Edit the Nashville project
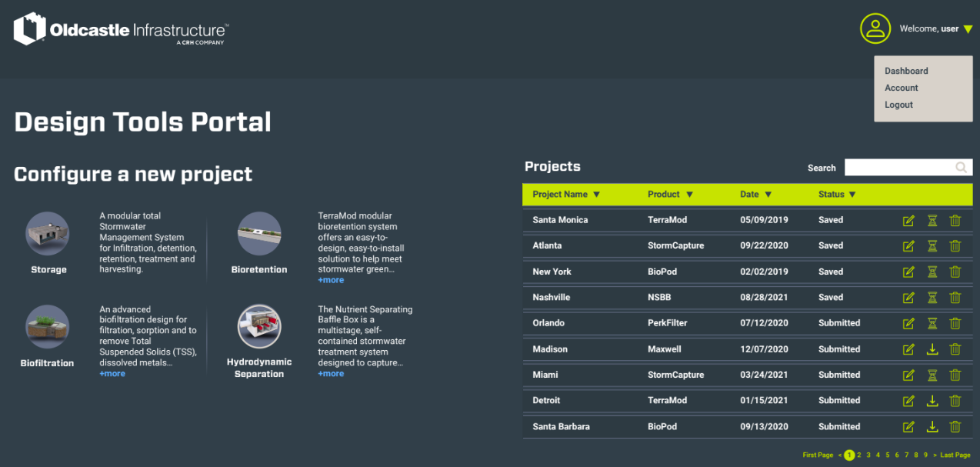The image size is (980, 467). [x=908, y=298]
